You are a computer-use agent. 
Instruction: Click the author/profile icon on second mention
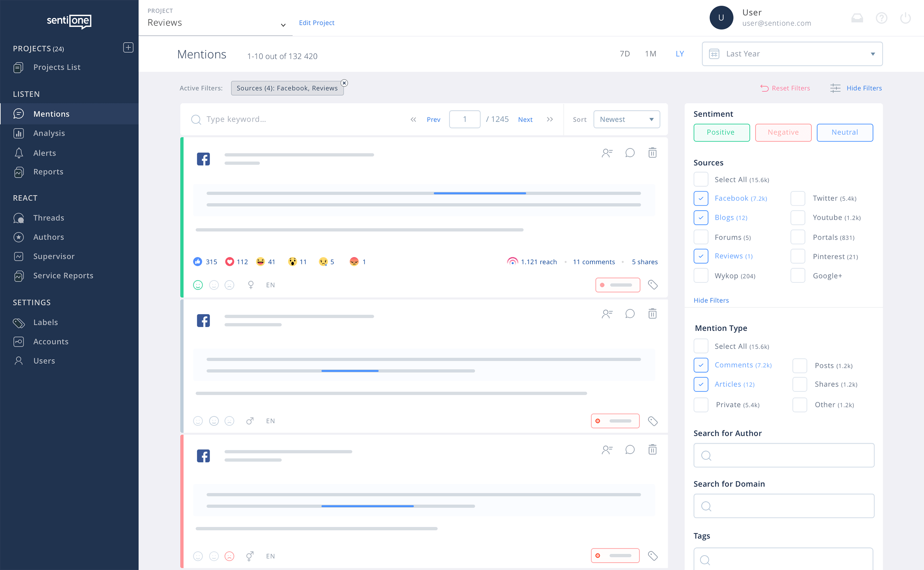(607, 313)
